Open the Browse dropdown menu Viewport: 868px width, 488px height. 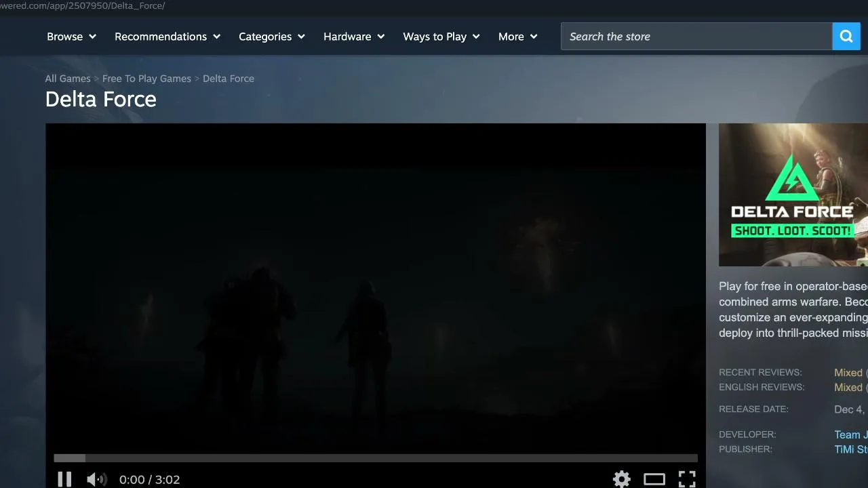72,37
